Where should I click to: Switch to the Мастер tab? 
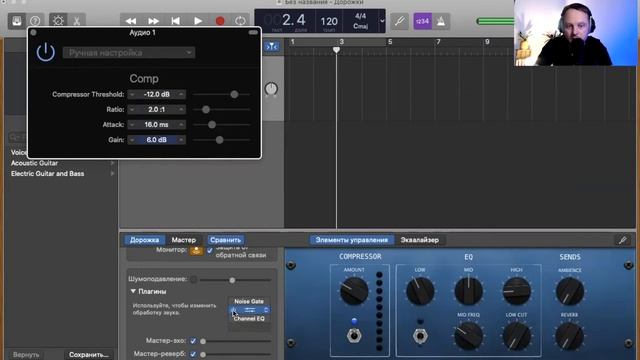[x=184, y=240]
